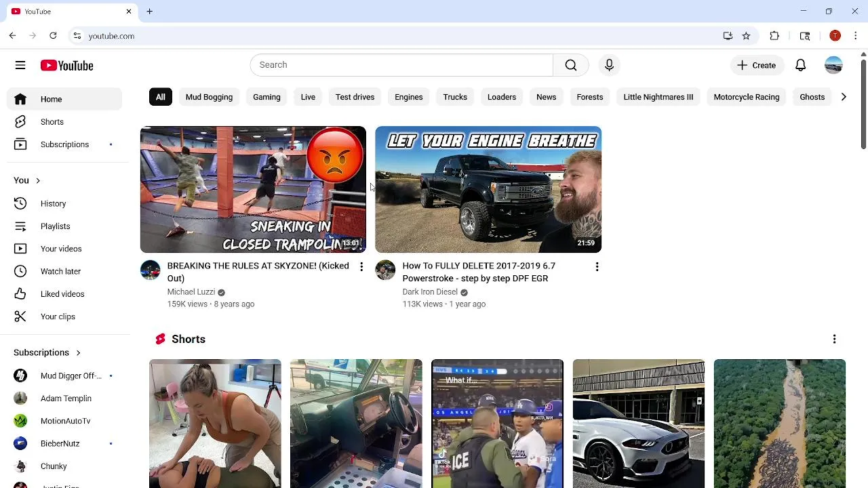The width and height of the screenshot is (868, 488).
Task: View site information icon
Action: pos(77,36)
